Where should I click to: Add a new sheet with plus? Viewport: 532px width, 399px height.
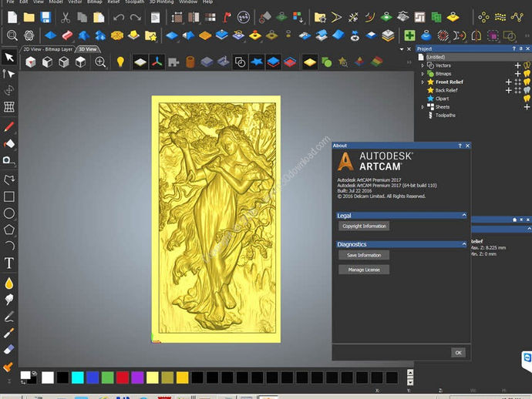click(527, 107)
